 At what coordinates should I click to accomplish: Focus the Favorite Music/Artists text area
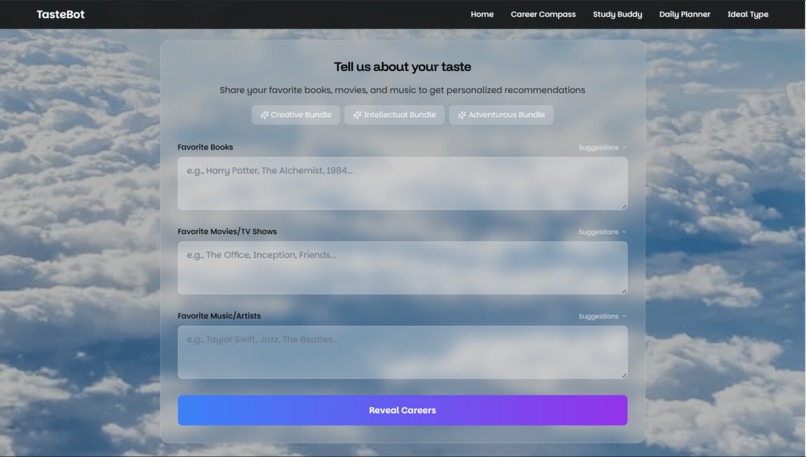pyautogui.click(x=402, y=352)
